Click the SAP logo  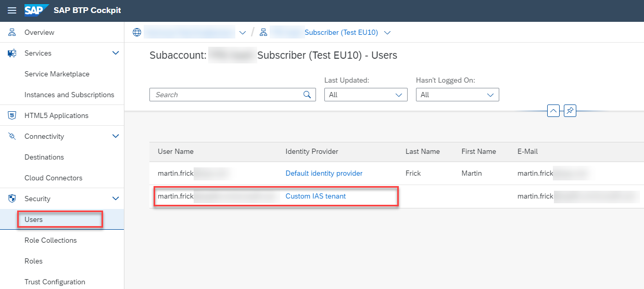(36, 10)
